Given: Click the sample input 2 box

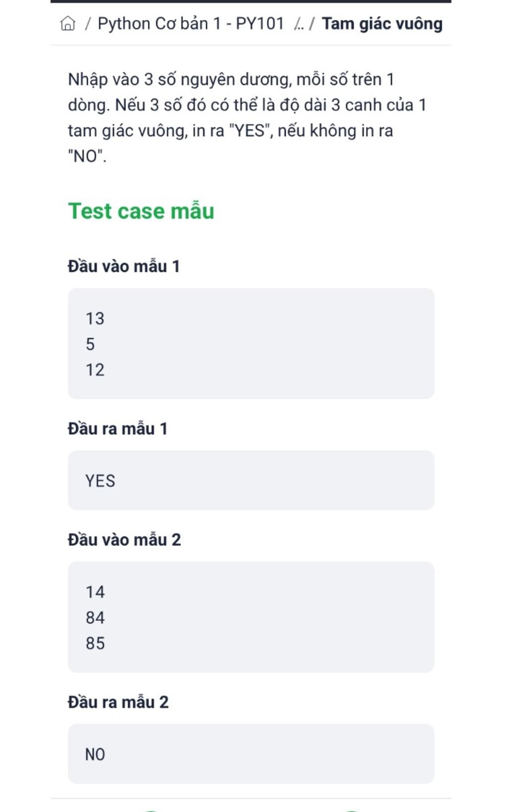Looking at the screenshot, I should tap(251, 617).
